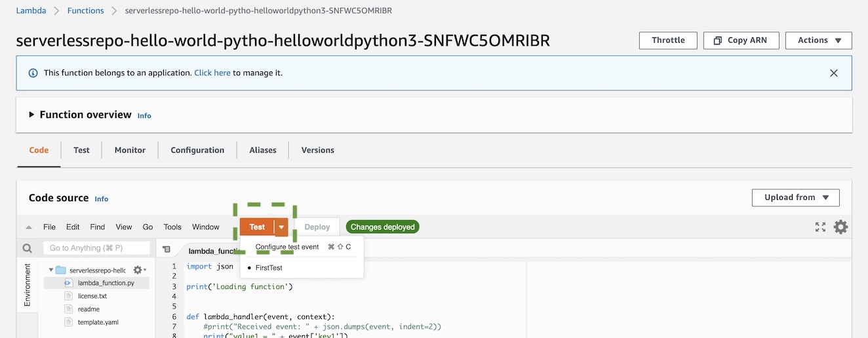Choose Configure test event menu entry

coord(302,247)
